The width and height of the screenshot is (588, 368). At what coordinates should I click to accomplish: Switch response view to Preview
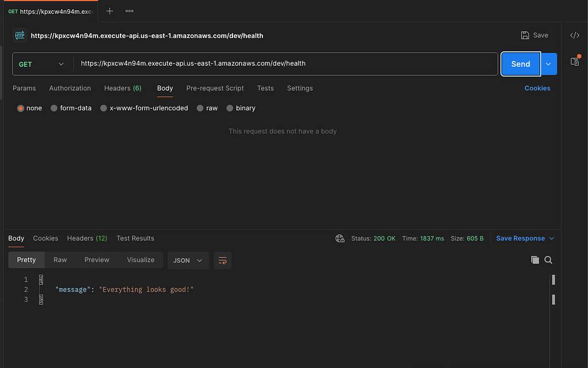point(96,260)
